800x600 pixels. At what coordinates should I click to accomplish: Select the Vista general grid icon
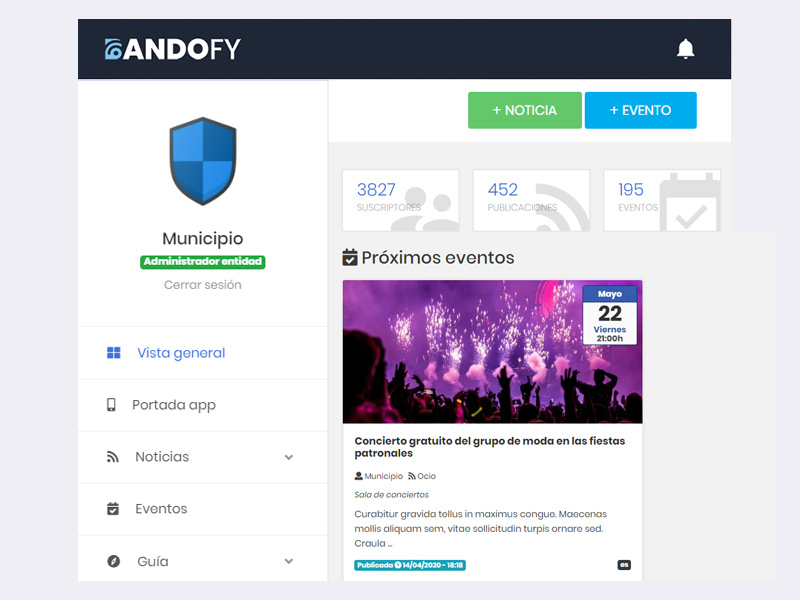(113, 353)
